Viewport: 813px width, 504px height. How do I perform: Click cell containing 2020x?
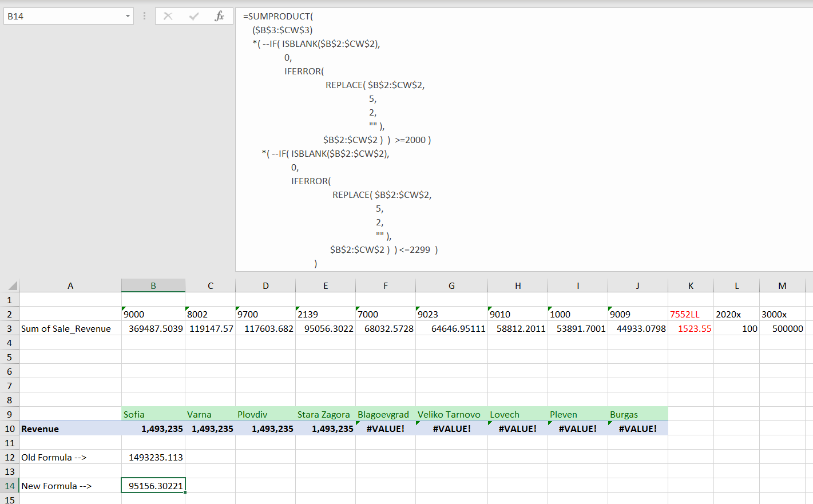(x=736, y=314)
